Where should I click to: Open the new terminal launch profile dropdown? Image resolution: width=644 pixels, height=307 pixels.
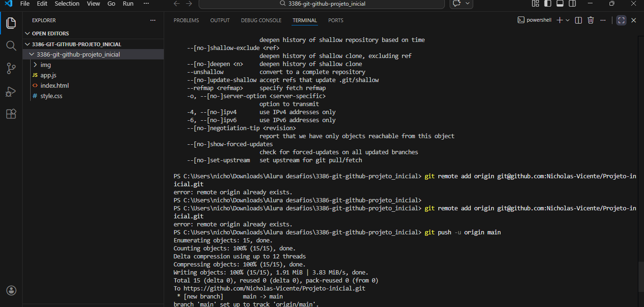(568, 20)
